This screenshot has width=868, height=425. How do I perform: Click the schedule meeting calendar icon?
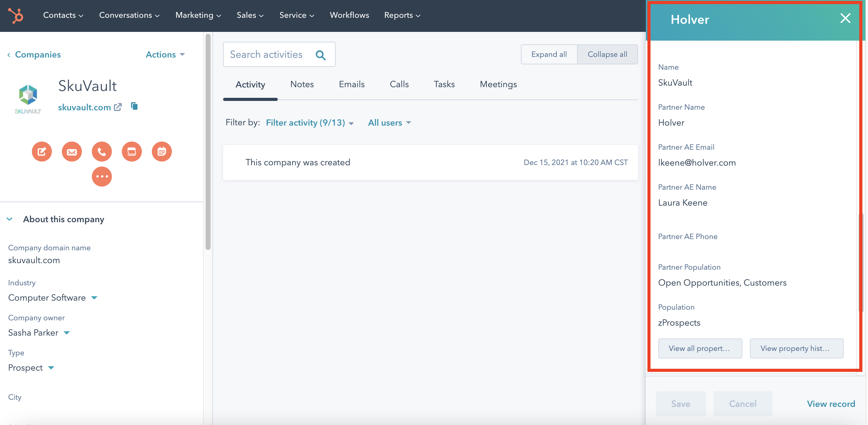162,152
